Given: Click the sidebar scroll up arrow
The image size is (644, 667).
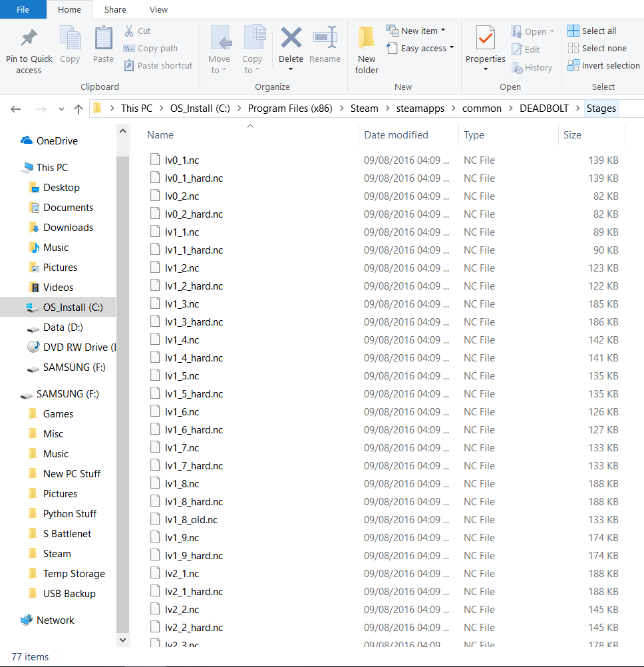Looking at the screenshot, I should [x=123, y=131].
